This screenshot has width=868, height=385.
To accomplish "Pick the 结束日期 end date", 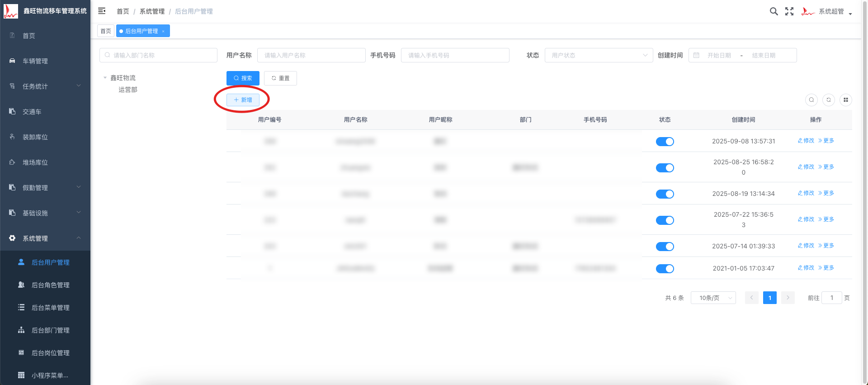I will coord(764,55).
